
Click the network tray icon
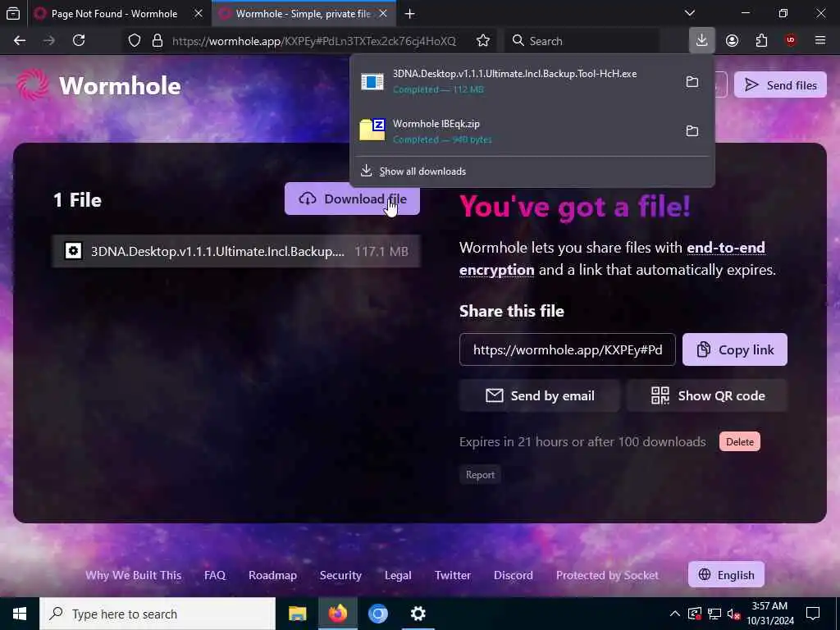point(714,614)
